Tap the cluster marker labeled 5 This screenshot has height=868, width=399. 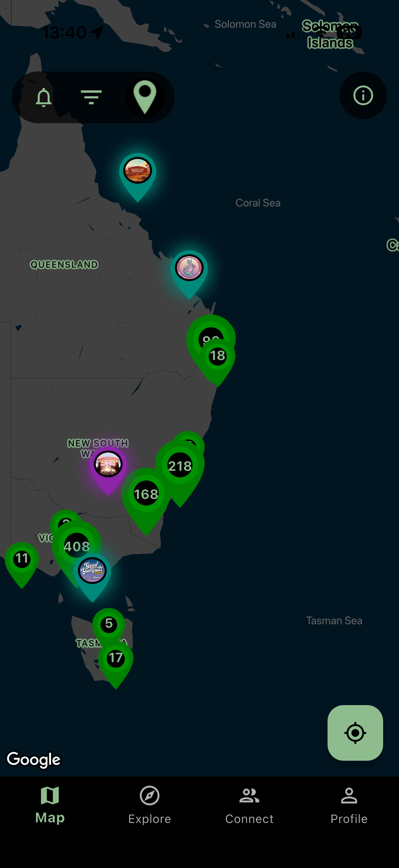click(x=109, y=624)
